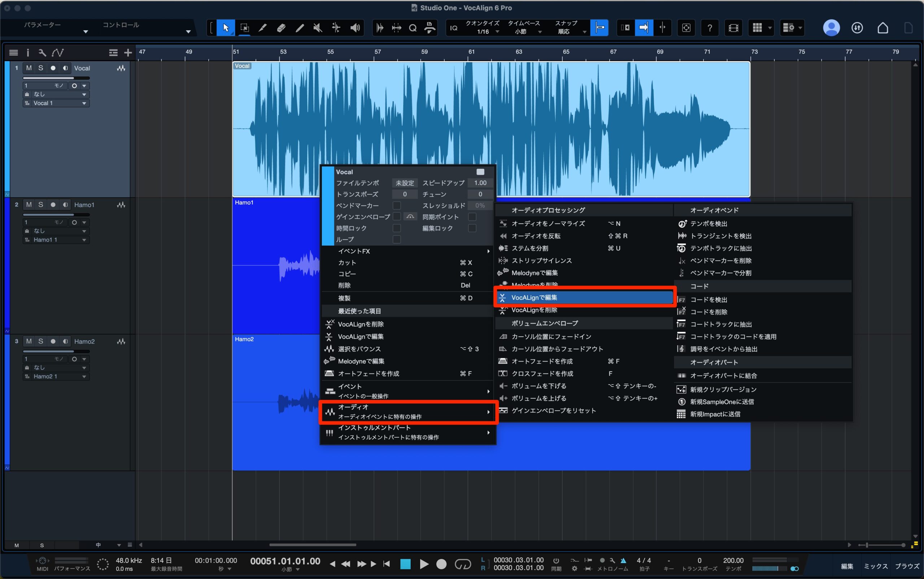The image size is (924, 579).
Task: Choose テンポを検出 in オーディオベンド
Action: click(x=763, y=224)
